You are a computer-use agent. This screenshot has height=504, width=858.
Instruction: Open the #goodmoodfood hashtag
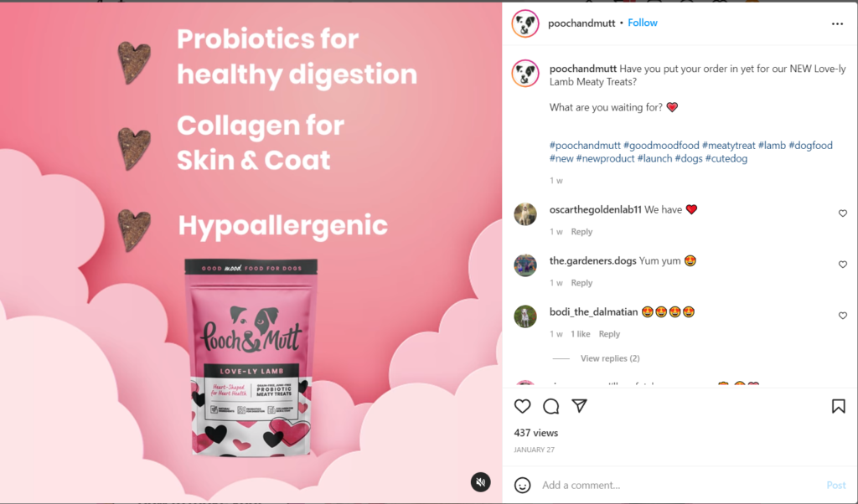(661, 146)
